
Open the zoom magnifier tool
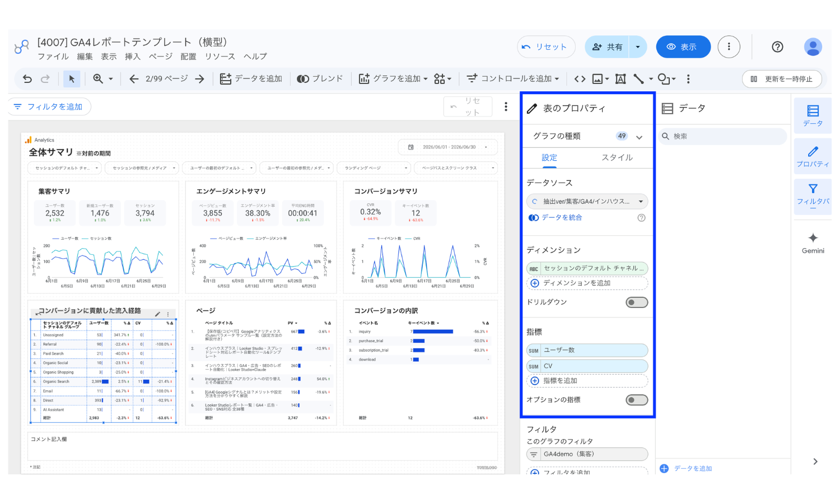coord(98,79)
